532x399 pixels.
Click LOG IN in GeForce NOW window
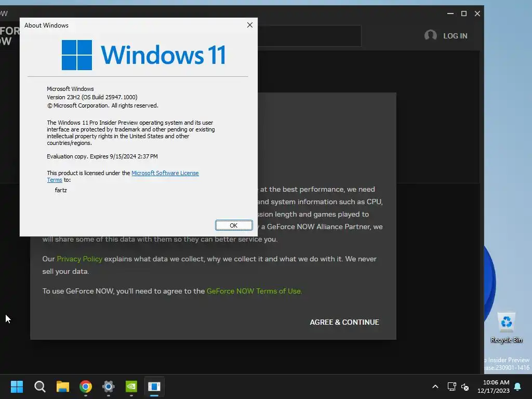pyautogui.click(x=455, y=36)
